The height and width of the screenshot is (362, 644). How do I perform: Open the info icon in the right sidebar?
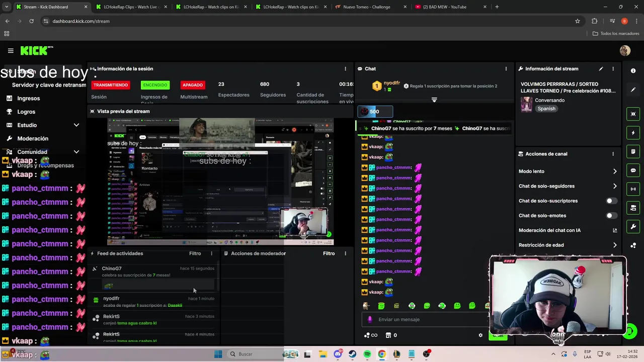(x=633, y=71)
